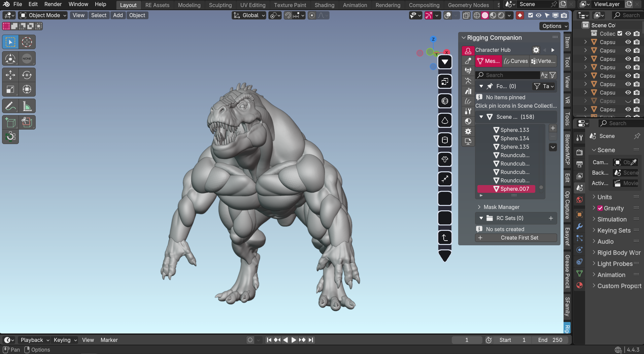Click the Character Hub settings gear

click(536, 50)
